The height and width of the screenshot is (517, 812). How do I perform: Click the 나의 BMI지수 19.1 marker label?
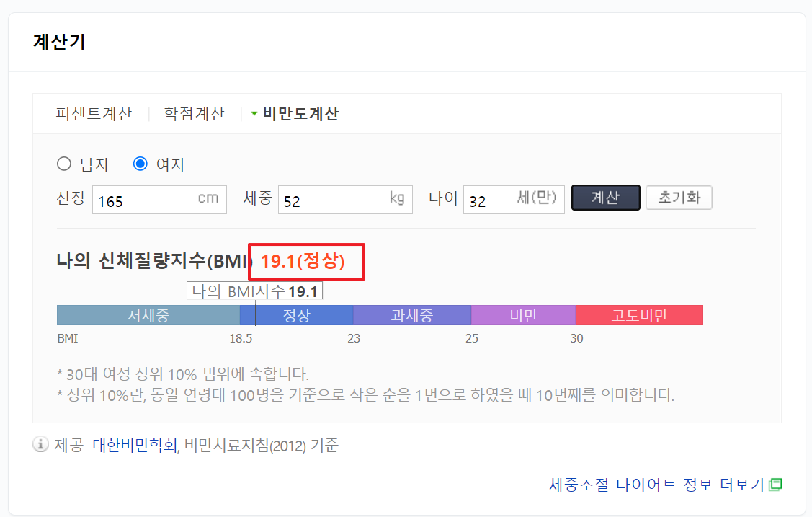(x=254, y=290)
